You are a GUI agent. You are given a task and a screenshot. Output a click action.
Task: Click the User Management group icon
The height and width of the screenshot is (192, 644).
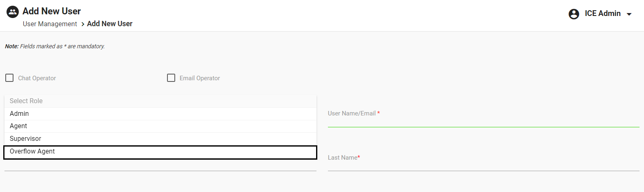click(13, 12)
